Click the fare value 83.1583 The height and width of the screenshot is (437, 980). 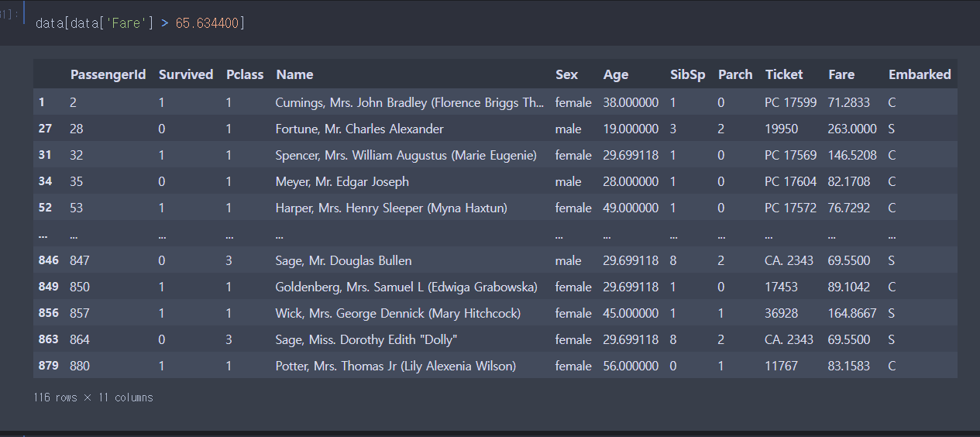click(848, 366)
